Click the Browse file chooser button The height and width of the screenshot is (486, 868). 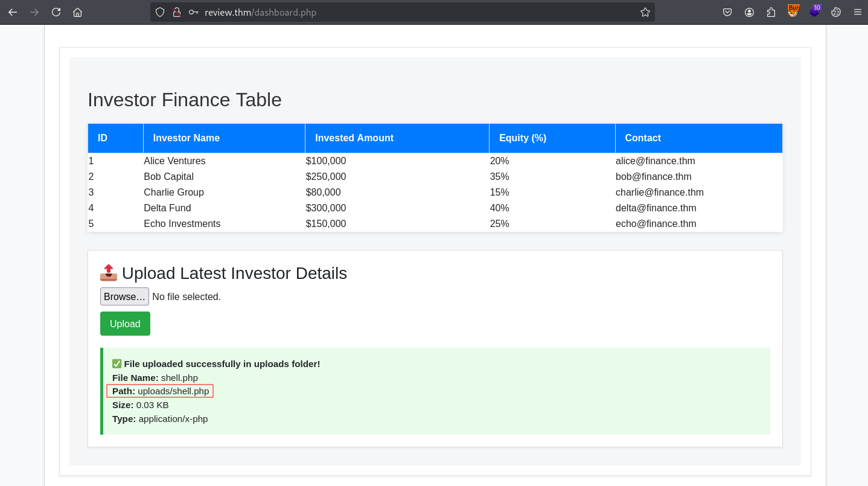click(124, 296)
